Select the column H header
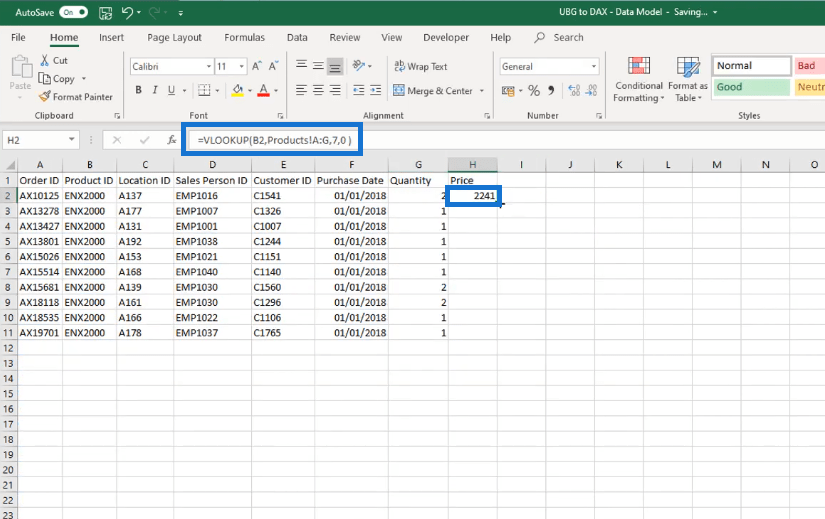The image size is (825, 519). [x=472, y=165]
